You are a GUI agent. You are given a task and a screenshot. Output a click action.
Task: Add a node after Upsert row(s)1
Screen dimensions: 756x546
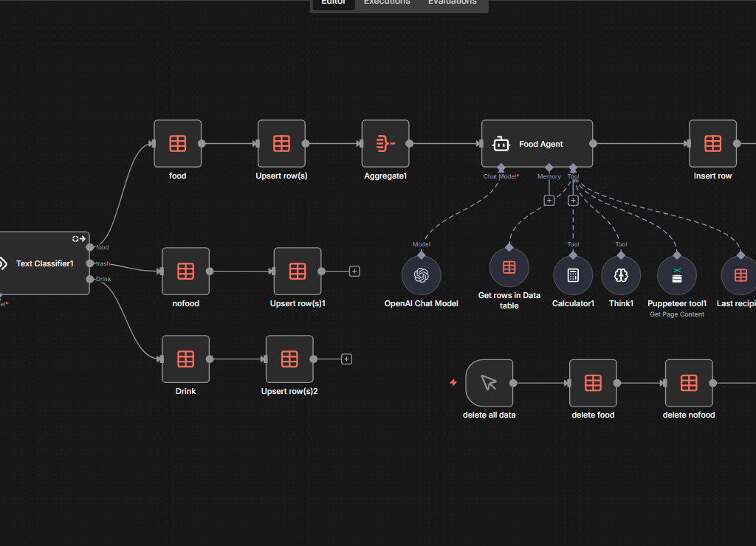(354, 272)
